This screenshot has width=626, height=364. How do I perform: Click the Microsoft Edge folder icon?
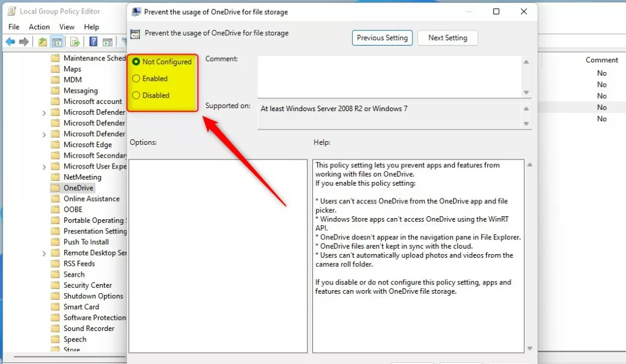click(55, 144)
